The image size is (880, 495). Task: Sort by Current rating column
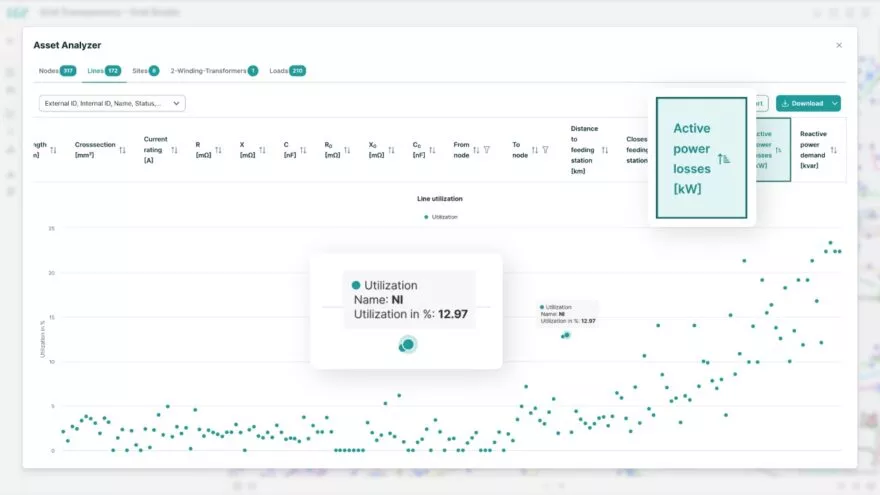174,150
